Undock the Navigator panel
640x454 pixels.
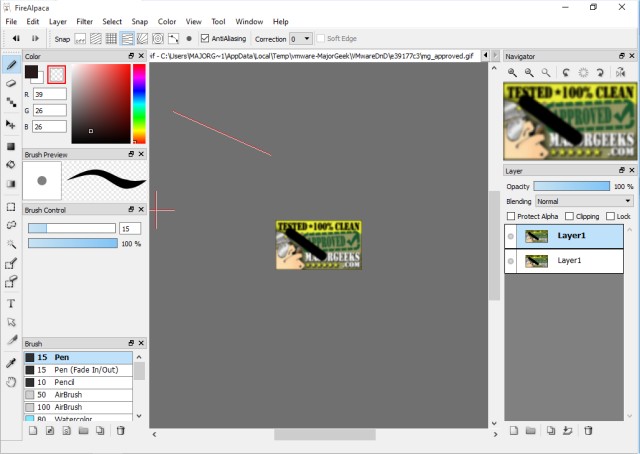(622, 56)
